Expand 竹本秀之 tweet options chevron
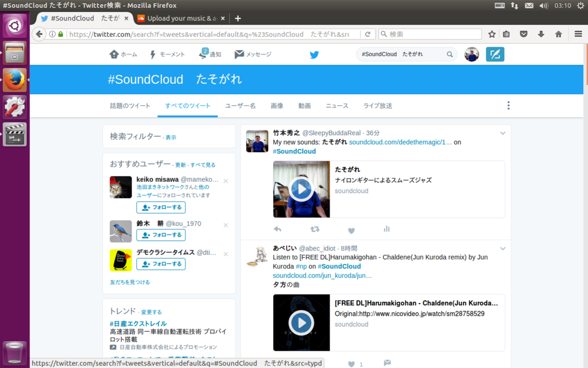The height and width of the screenshot is (368, 588). [x=503, y=133]
